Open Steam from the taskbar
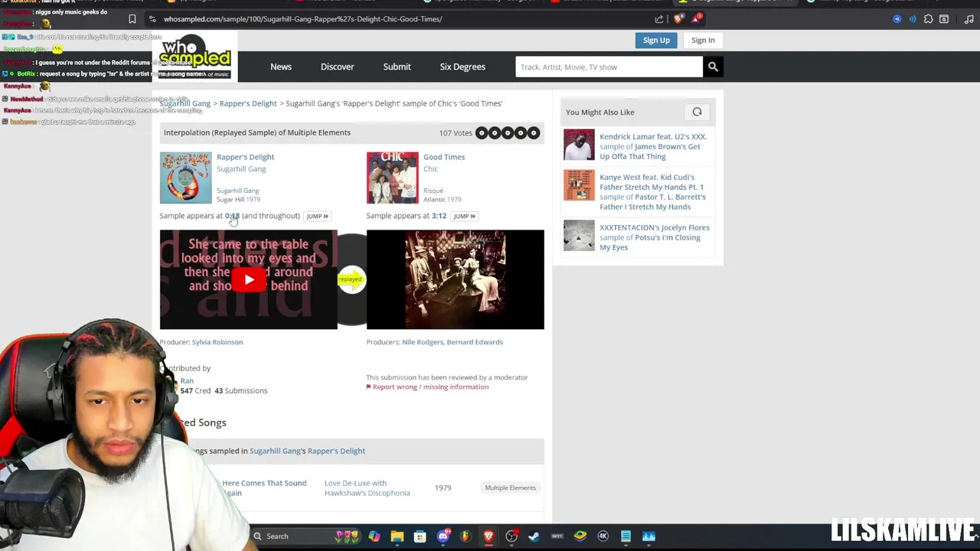Viewport: 980px width, 551px height. (534, 536)
